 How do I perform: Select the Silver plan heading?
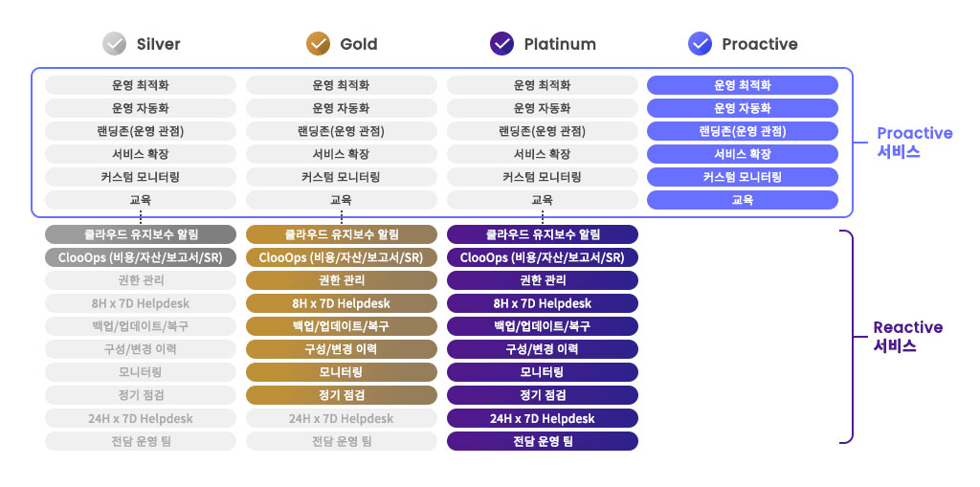point(158,44)
